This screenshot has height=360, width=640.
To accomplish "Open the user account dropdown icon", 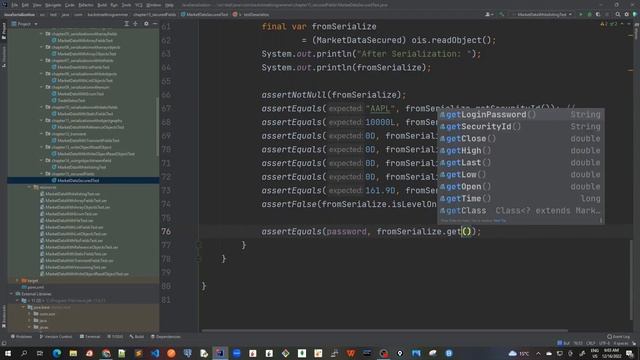I will click(x=488, y=14).
